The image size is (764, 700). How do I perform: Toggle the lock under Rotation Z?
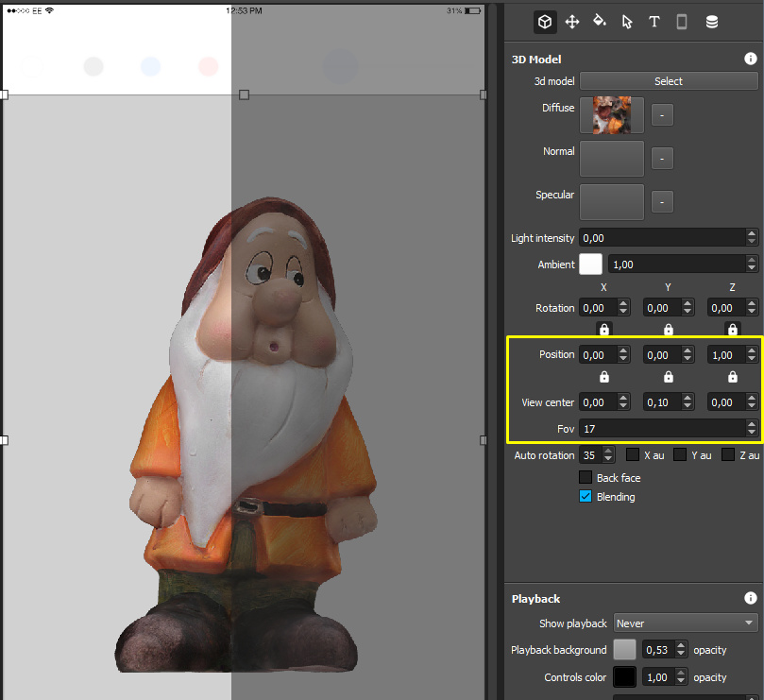pyautogui.click(x=732, y=330)
